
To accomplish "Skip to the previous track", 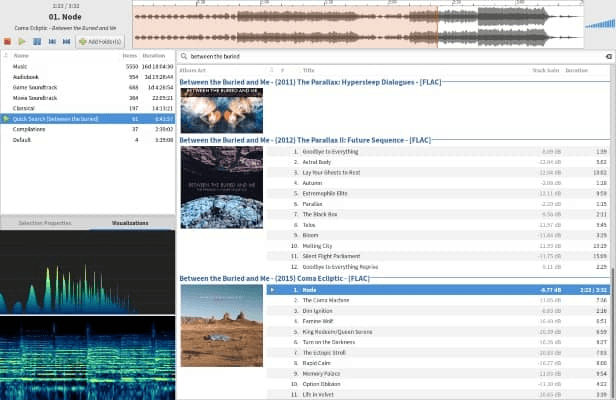I will [52, 41].
